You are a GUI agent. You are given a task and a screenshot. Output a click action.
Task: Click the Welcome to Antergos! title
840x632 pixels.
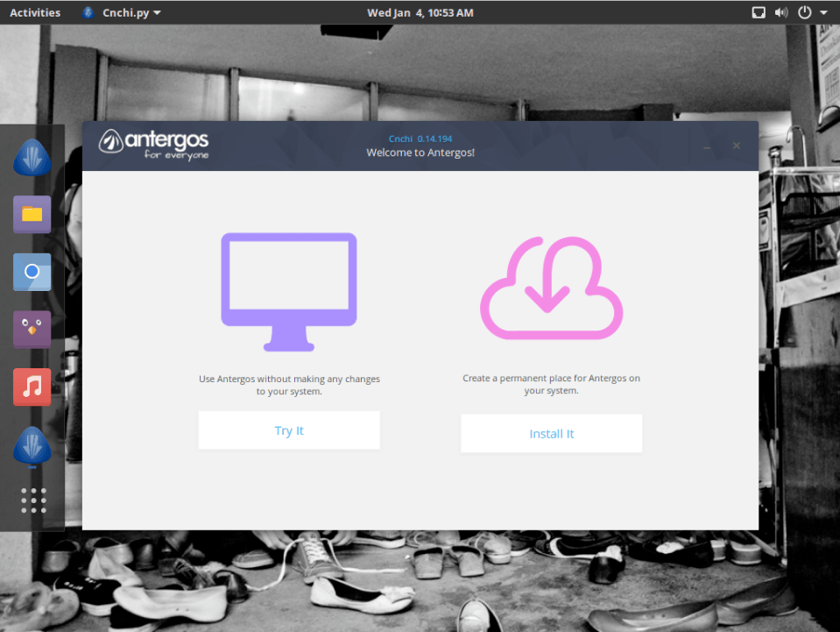(420, 153)
